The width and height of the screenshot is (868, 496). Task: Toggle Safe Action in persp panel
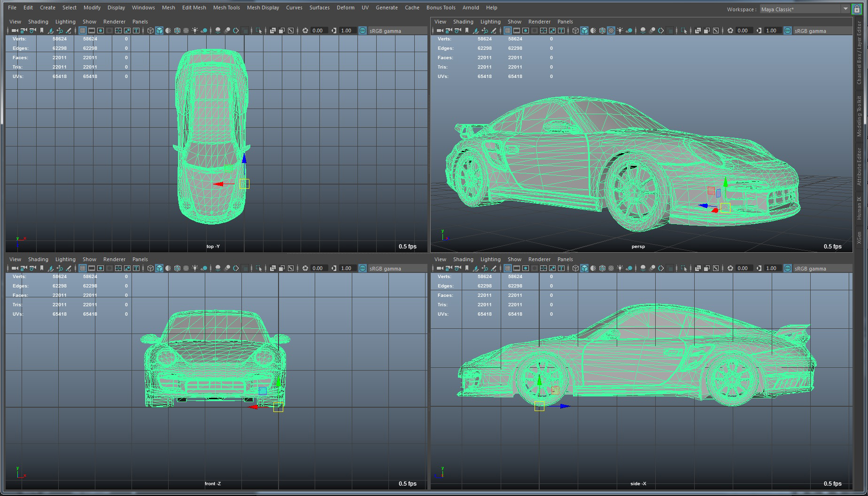coord(552,31)
